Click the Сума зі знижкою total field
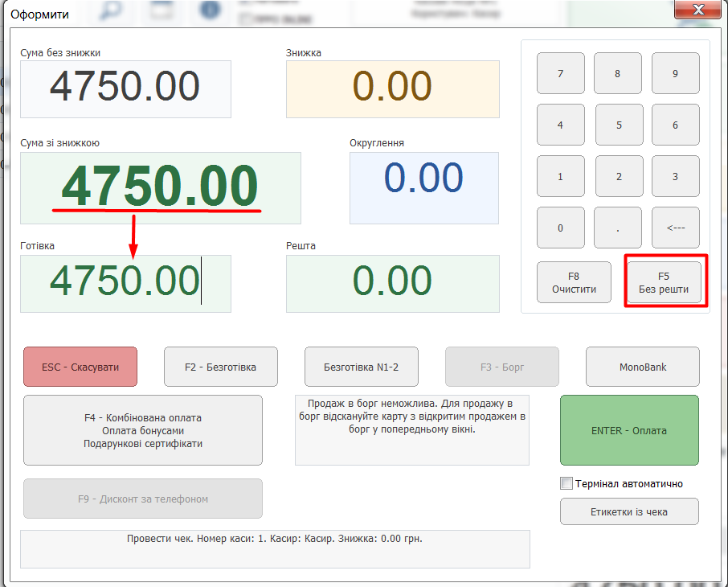Viewport: 728px width, 587px height. (x=161, y=188)
